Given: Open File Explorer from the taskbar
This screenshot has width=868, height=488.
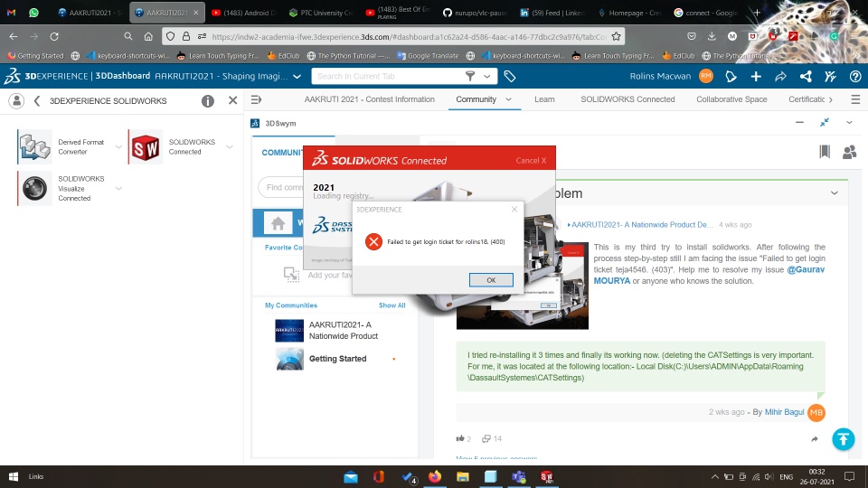Looking at the screenshot, I should [463, 476].
